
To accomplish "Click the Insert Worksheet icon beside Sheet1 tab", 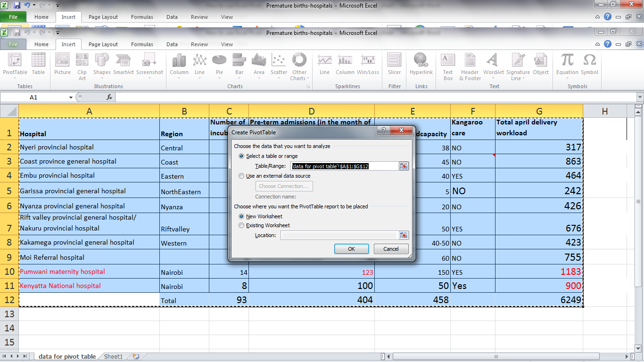I will click(136, 357).
